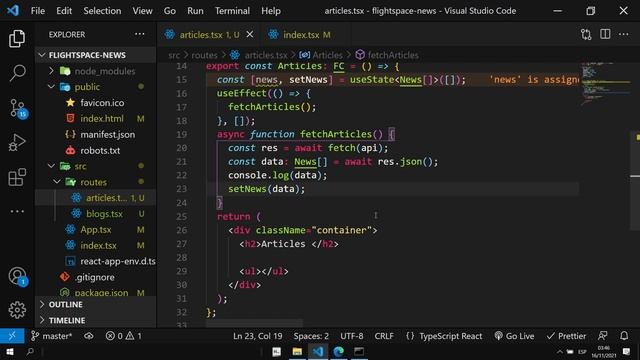Open the Go menu

pos(170,11)
